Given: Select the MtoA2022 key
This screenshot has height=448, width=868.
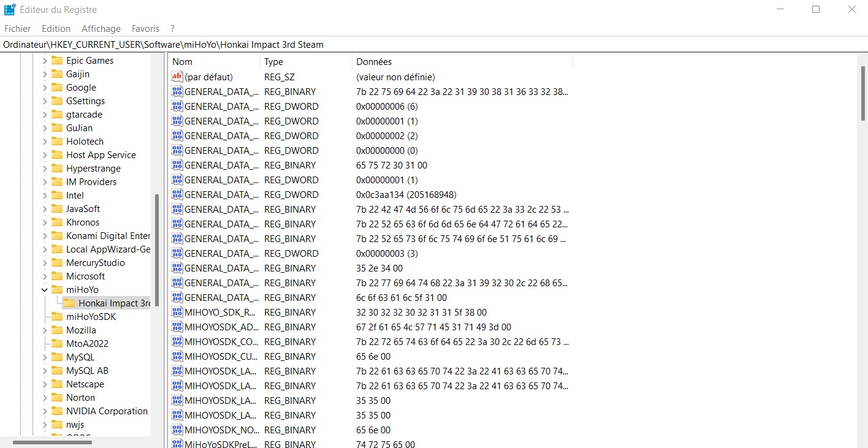Looking at the screenshot, I should (87, 344).
